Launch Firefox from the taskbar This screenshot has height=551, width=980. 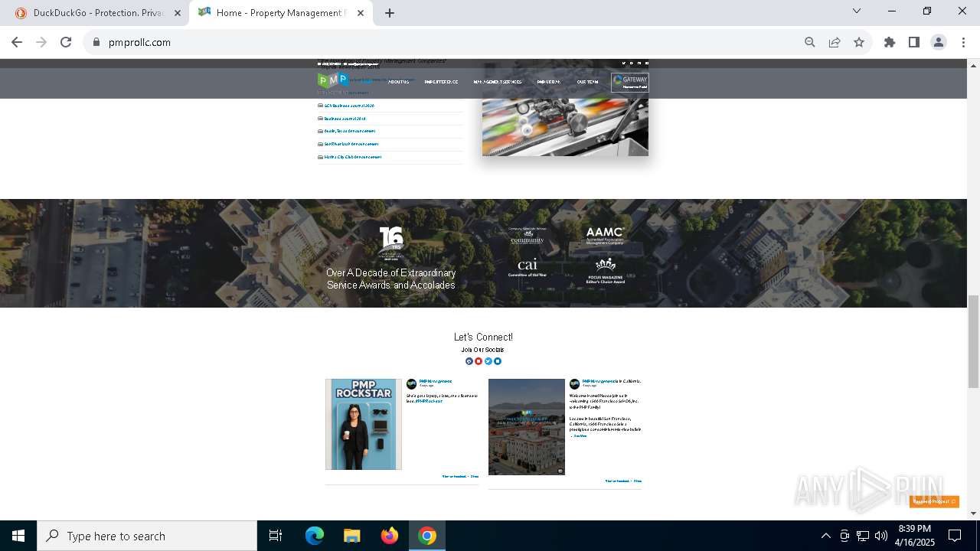[x=389, y=536]
